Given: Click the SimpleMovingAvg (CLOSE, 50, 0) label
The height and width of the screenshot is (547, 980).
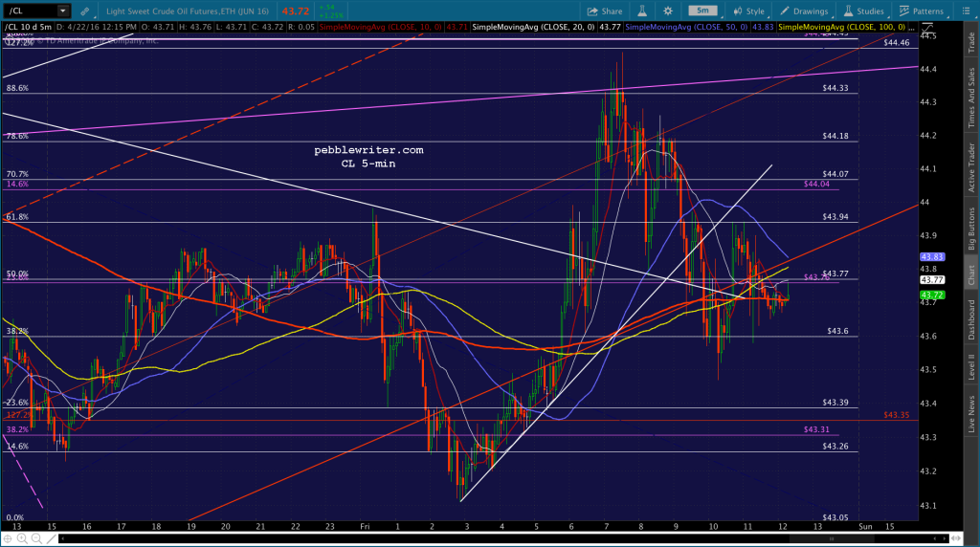Looking at the screenshot, I should point(686,27).
